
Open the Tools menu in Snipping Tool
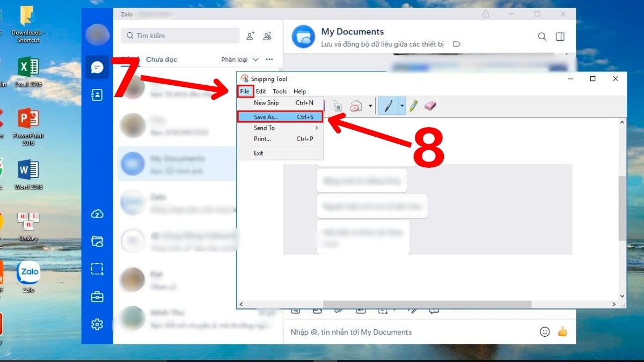[x=280, y=91]
